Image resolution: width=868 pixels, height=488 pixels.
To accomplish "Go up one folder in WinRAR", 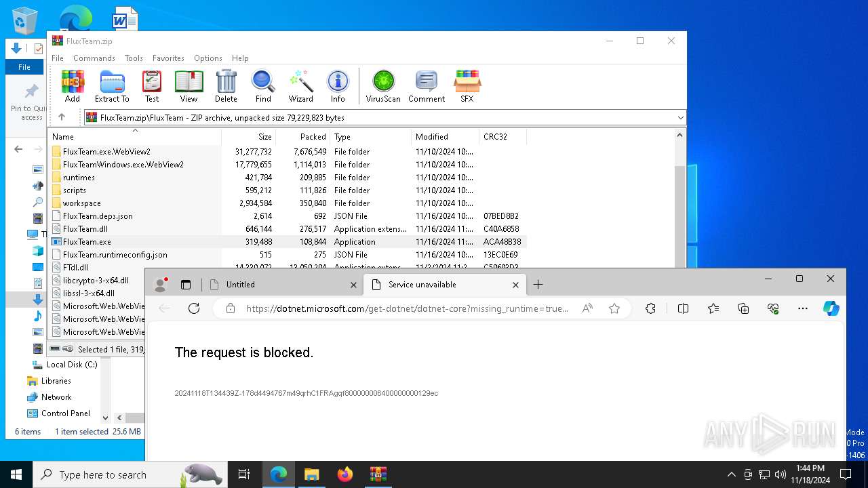I will tap(62, 117).
